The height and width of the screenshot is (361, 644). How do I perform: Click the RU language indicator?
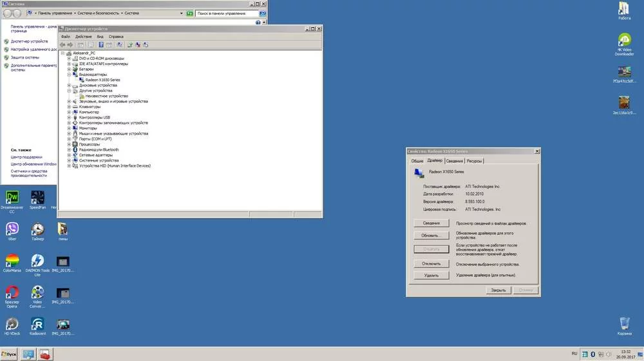(574, 354)
